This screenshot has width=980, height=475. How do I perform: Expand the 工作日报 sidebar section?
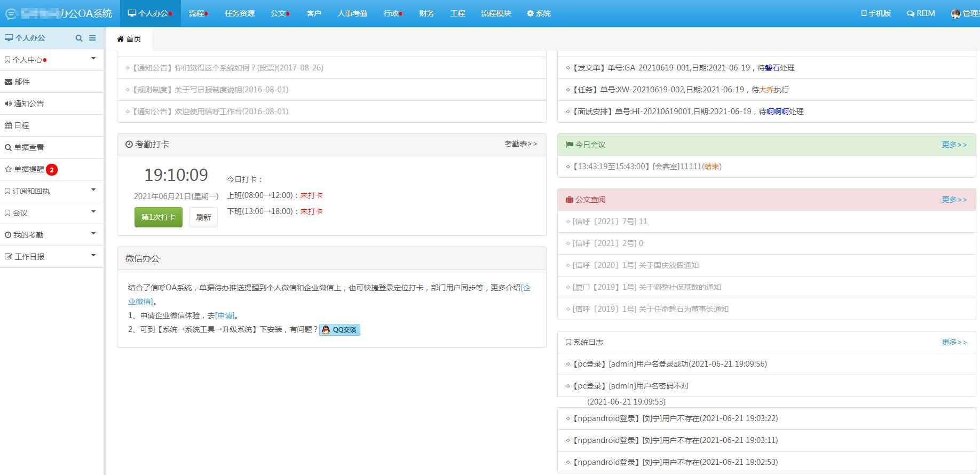click(x=51, y=257)
